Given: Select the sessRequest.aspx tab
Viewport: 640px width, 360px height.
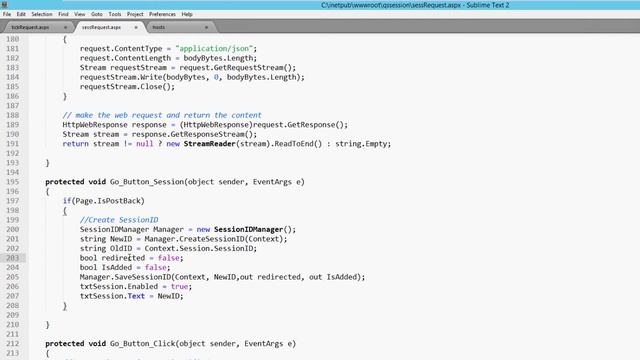Looking at the screenshot, I should [101, 27].
